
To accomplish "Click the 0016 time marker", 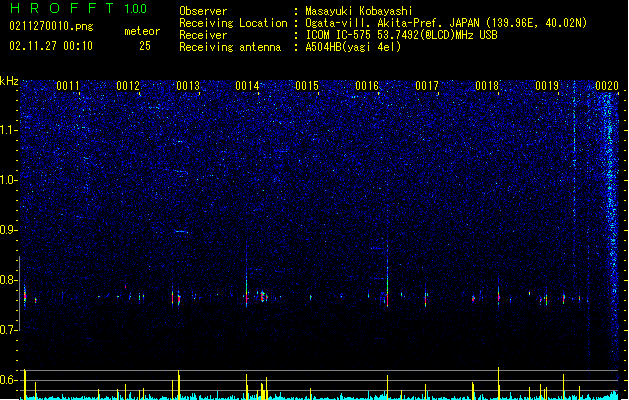I will tap(367, 86).
